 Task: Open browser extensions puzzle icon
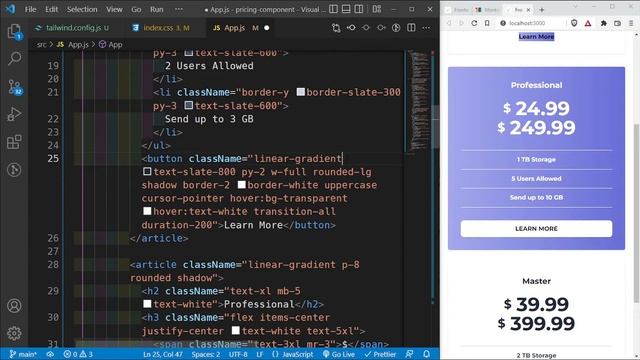click(x=604, y=23)
